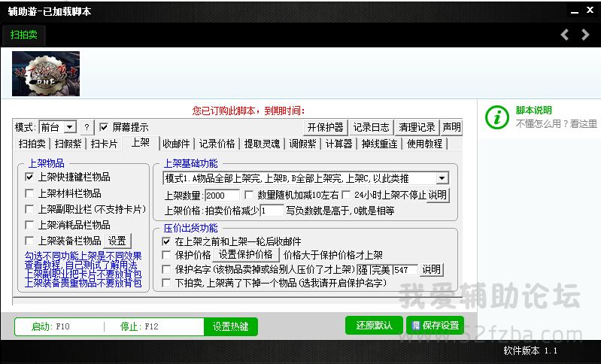This screenshot has height=364, width=601.
Task: Click the ? help button next to 模式
Action: point(87,127)
